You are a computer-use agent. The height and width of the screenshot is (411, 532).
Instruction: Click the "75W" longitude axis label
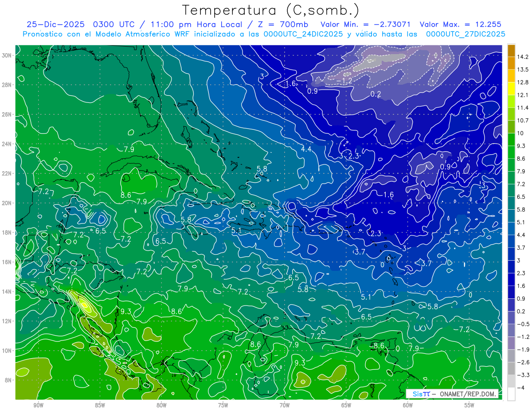(223, 405)
